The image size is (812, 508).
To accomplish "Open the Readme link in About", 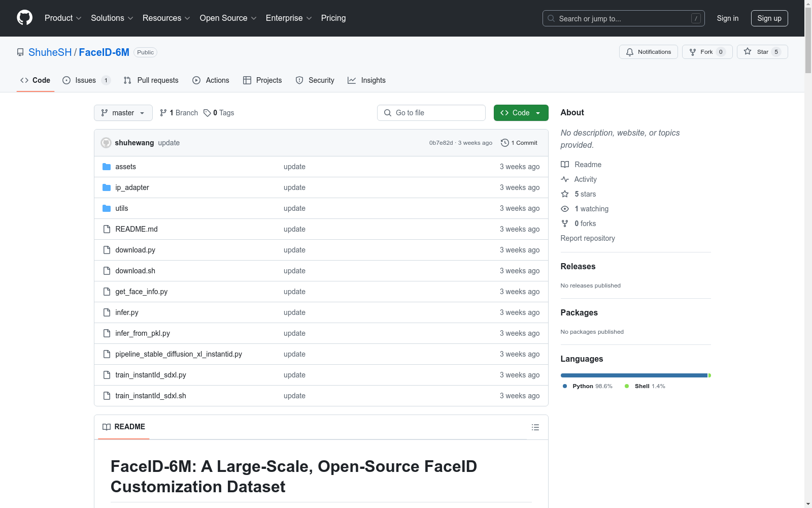I will 581,165.
